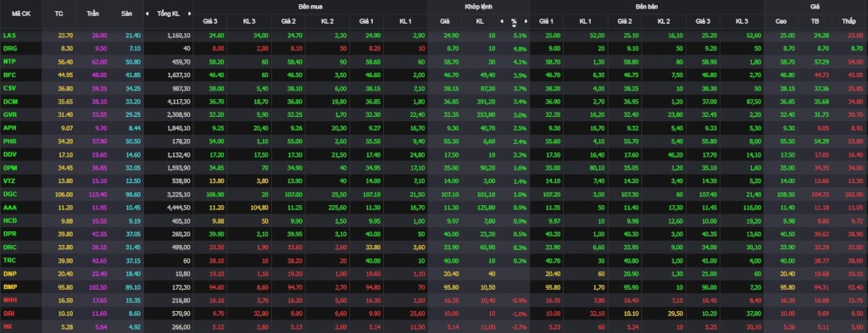Click the Thấp price column header
868x333 pixels.
point(848,21)
